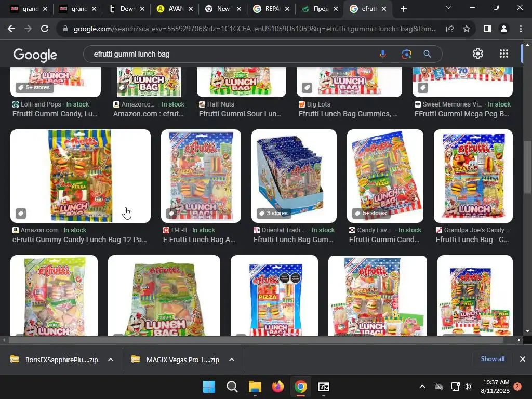The height and width of the screenshot is (399, 532).
Task: Open EFrutti Gummi Mega Peg B... link
Action: pos(462,114)
